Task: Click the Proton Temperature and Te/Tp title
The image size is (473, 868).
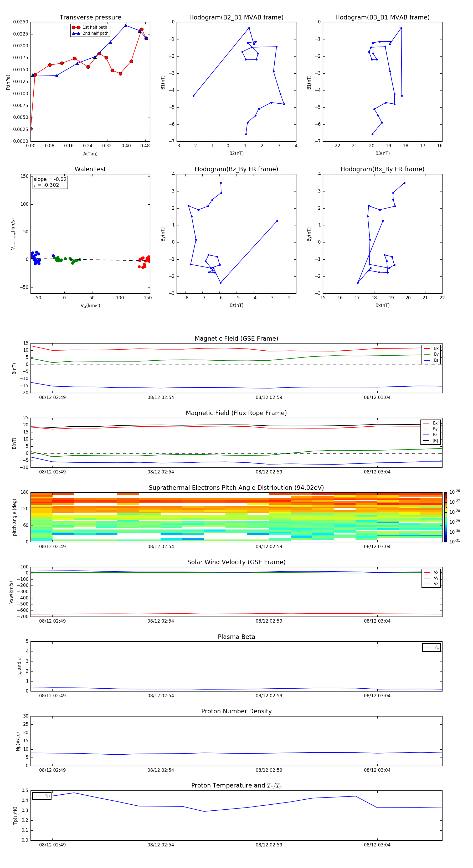Action: point(236,786)
